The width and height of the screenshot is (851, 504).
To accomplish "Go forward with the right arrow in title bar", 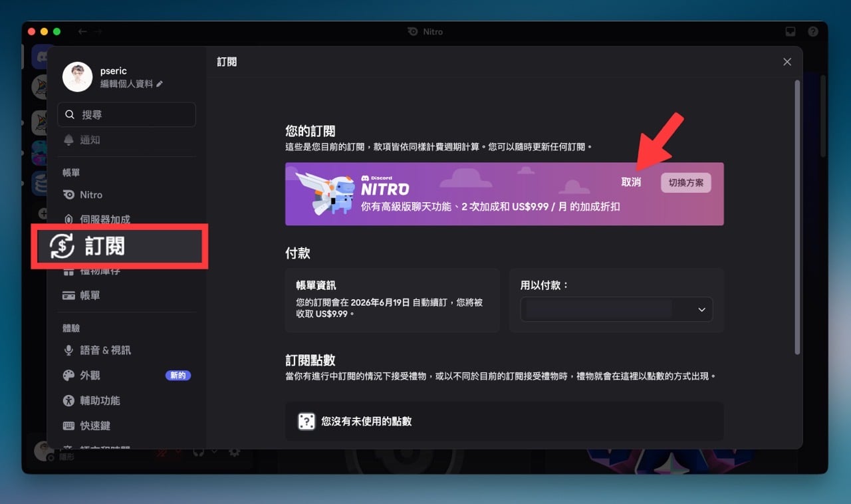I will pos(98,31).
